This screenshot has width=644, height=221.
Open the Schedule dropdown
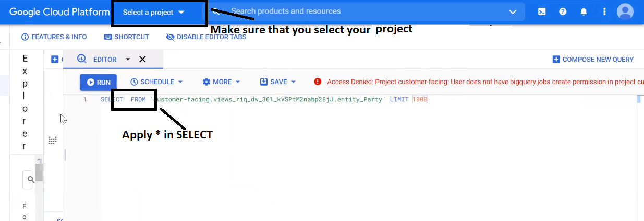[x=156, y=82]
